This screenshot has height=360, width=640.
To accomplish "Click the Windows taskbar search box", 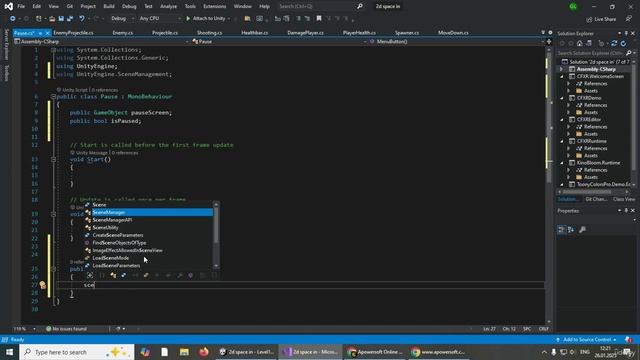I will point(77,352).
